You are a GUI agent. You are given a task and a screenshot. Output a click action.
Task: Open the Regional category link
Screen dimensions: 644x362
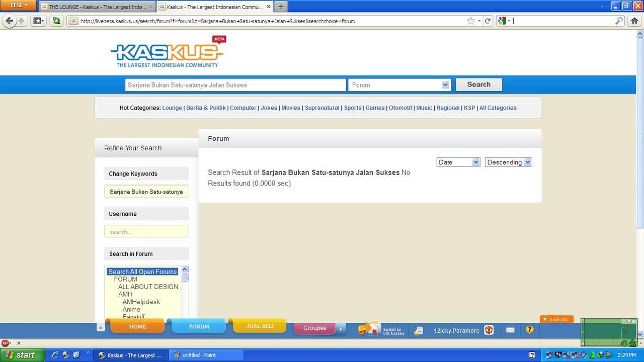click(448, 108)
